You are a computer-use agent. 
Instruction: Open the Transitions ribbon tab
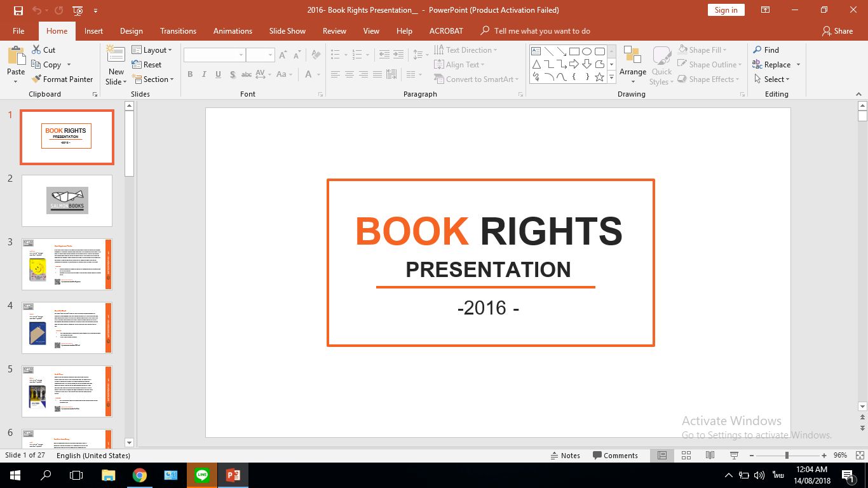[178, 31]
